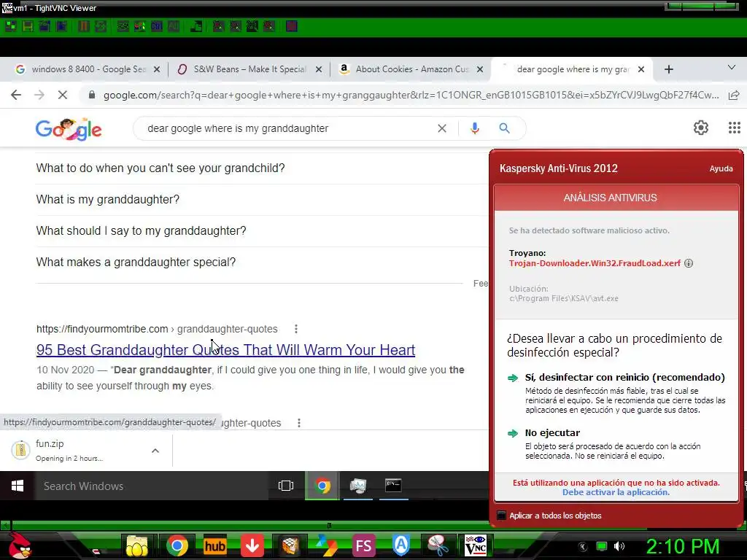Open Google settings gear

click(x=701, y=128)
